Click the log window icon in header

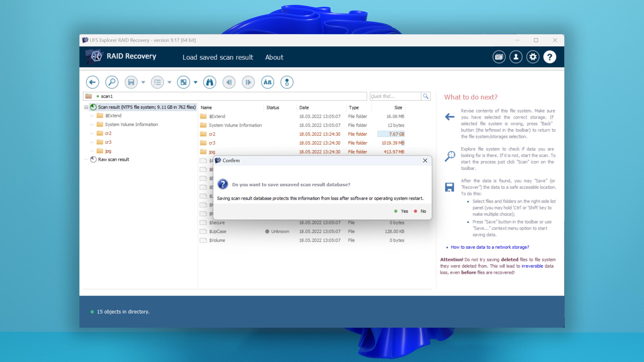tap(499, 57)
